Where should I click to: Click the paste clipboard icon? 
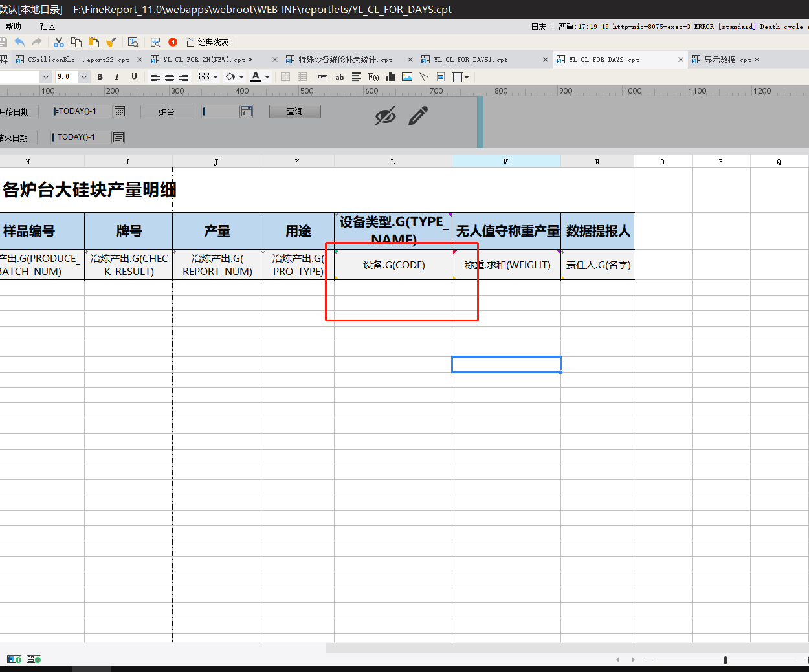click(x=94, y=42)
